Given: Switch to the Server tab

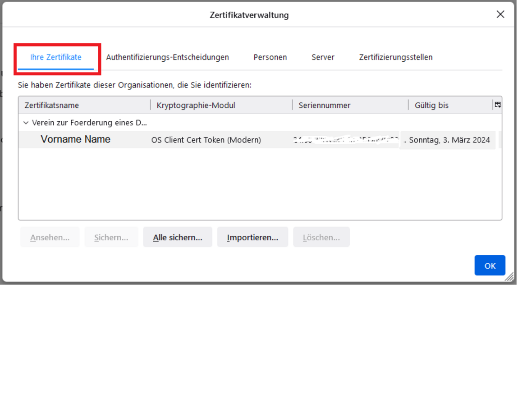Looking at the screenshot, I should coord(323,57).
